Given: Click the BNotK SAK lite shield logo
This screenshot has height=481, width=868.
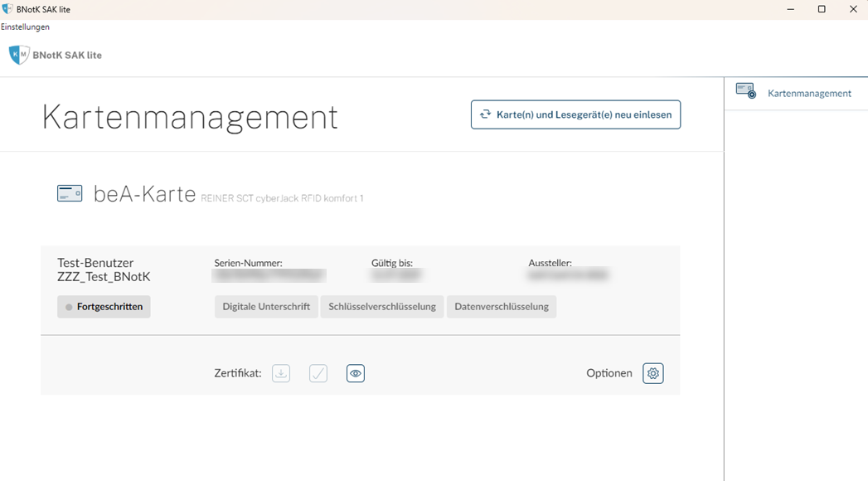Looking at the screenshot, I should coord(18,56).
